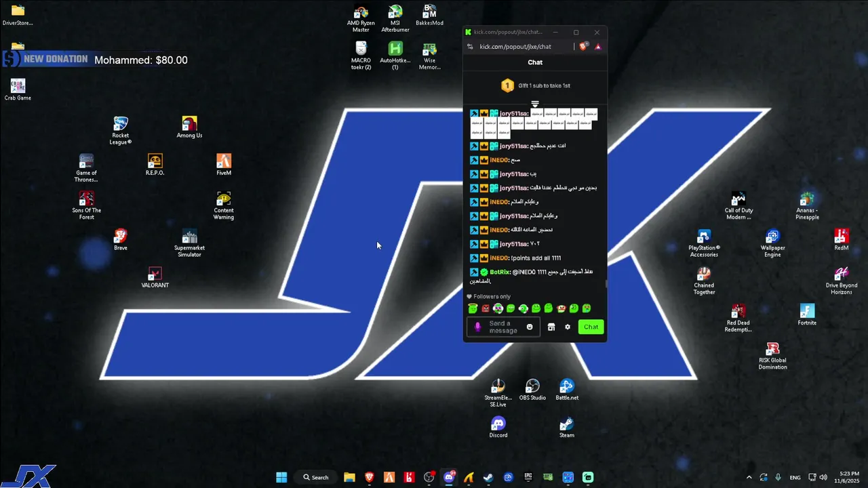Open the Rocket League desktop shortcut

coord(121,130)
